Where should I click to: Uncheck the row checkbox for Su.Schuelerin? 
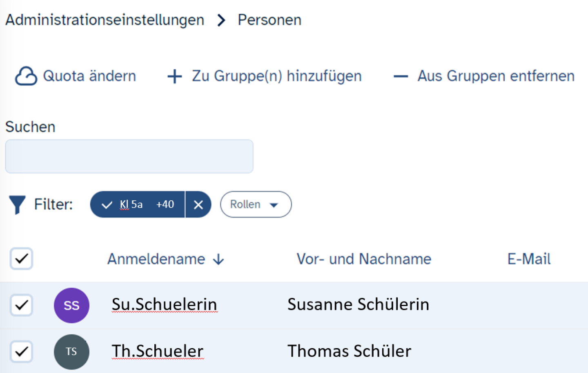point(21,305)
